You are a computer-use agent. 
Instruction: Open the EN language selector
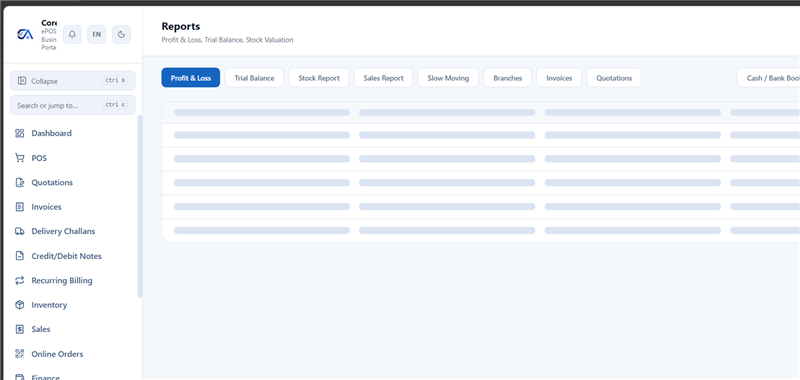point(96,35)
